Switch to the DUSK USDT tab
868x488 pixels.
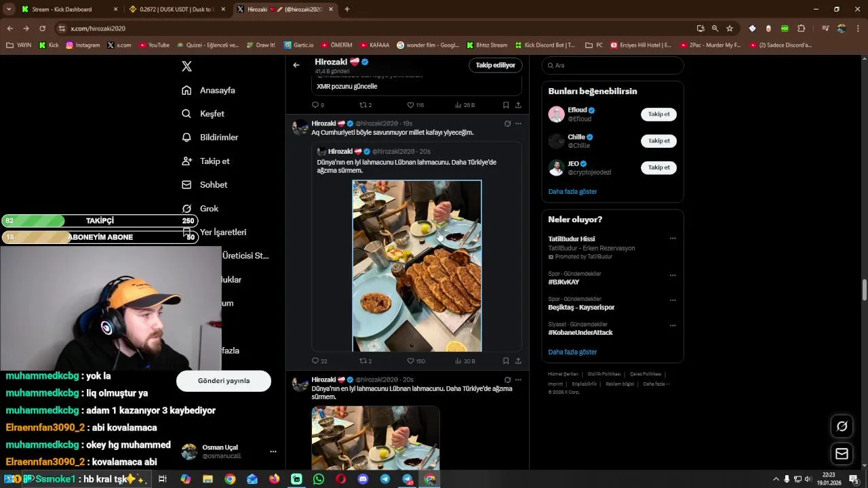[176, 9]
